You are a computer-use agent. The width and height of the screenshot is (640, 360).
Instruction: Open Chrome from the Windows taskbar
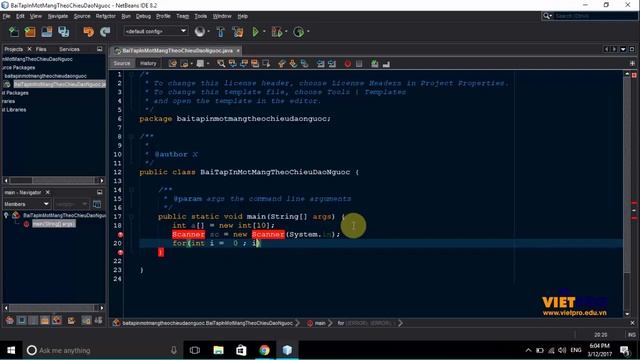pos(264,350)
